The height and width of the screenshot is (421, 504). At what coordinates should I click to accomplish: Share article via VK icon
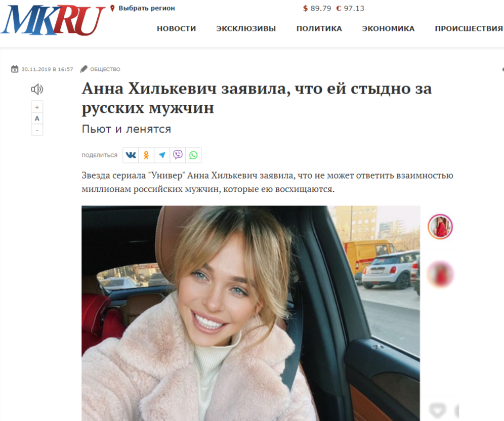click(x=131, y=155)
